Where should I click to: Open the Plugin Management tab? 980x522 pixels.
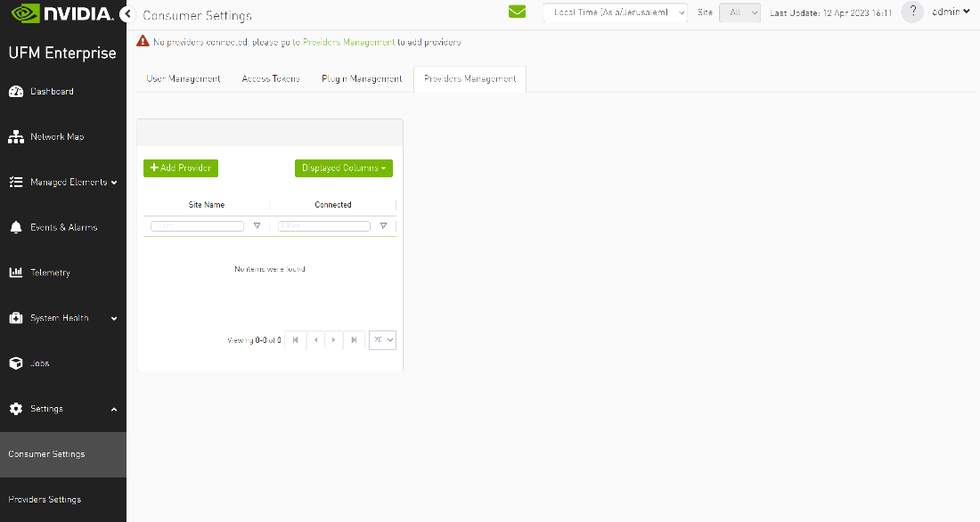(362, 78)
